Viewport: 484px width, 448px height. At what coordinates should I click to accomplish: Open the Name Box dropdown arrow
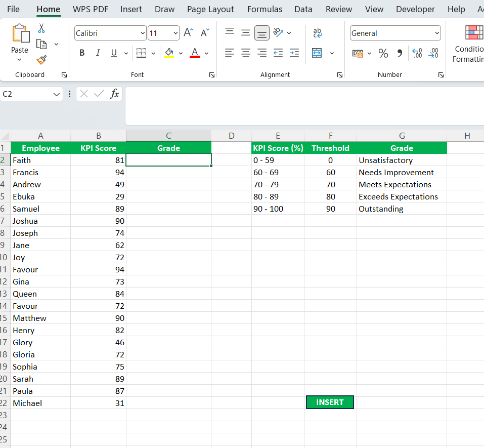pos(56,94)
